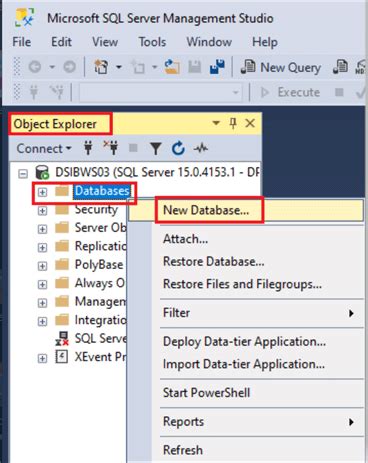Viewport: 368px width, 463px height.
Task: Choose New Database... from context menu
Action: (x=246, y=210)
